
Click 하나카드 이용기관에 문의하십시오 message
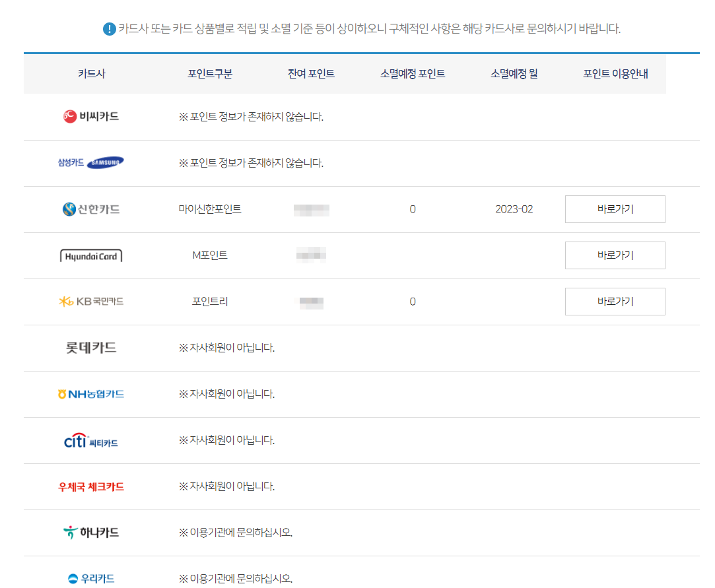(236, 533)
